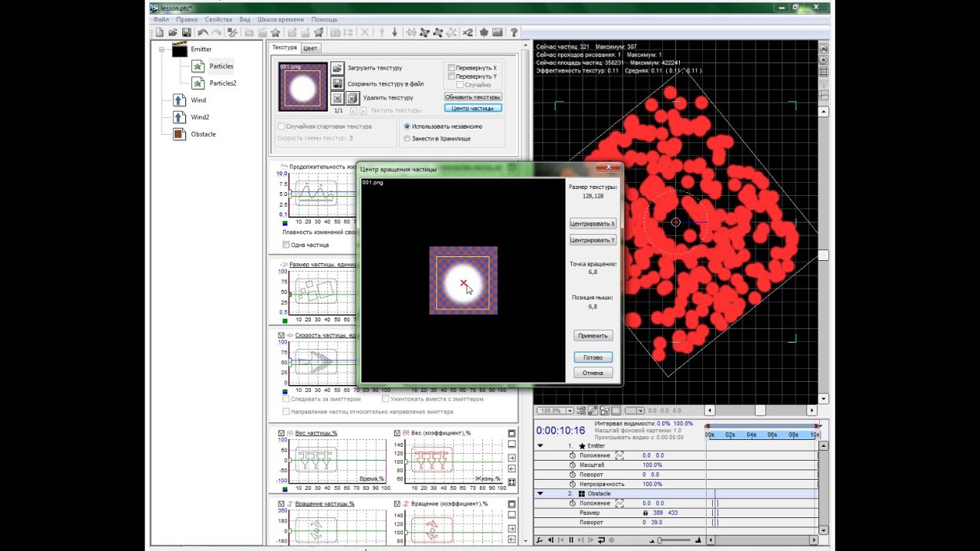This screenshot has height=551, width=980.
Task: Open help question mark icon
Action: pos(514,32)
